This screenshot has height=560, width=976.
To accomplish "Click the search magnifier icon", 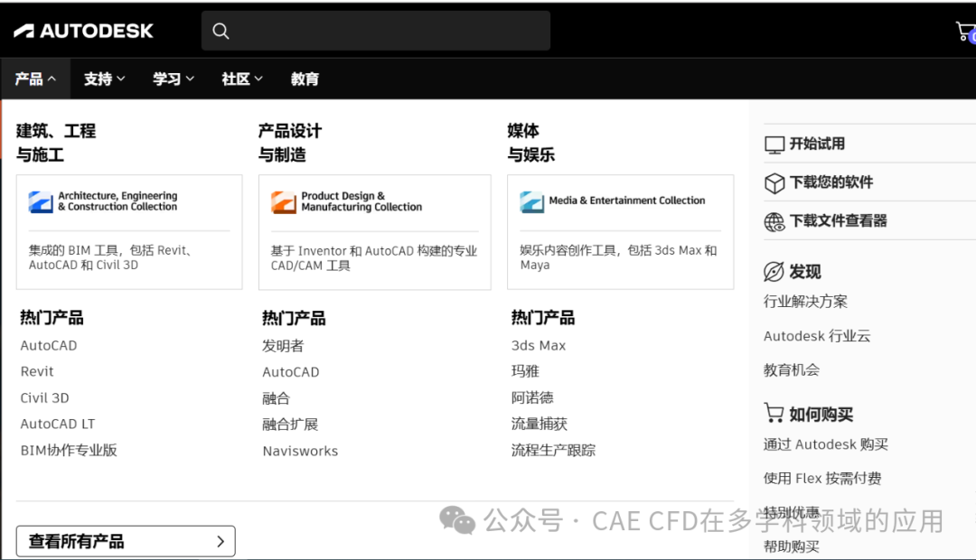I will click(221, 31).
